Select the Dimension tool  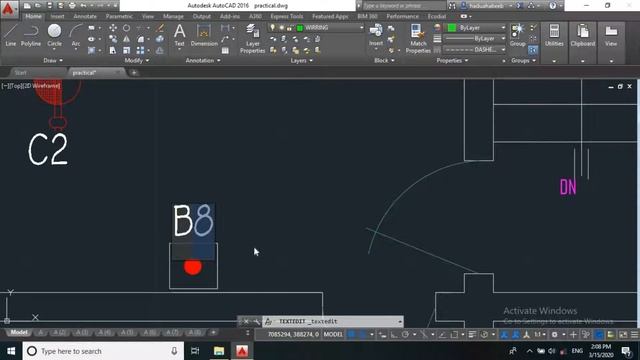pos(204,35)
